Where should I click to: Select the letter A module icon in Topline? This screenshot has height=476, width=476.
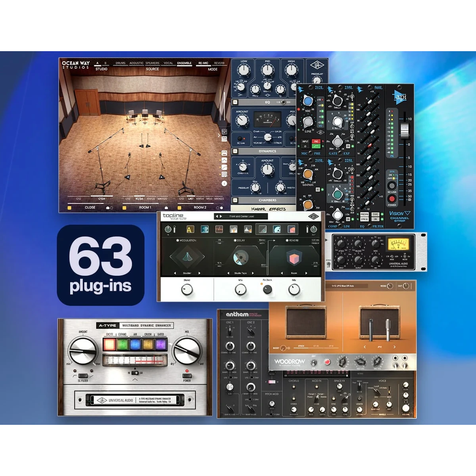tap(190, 229)
